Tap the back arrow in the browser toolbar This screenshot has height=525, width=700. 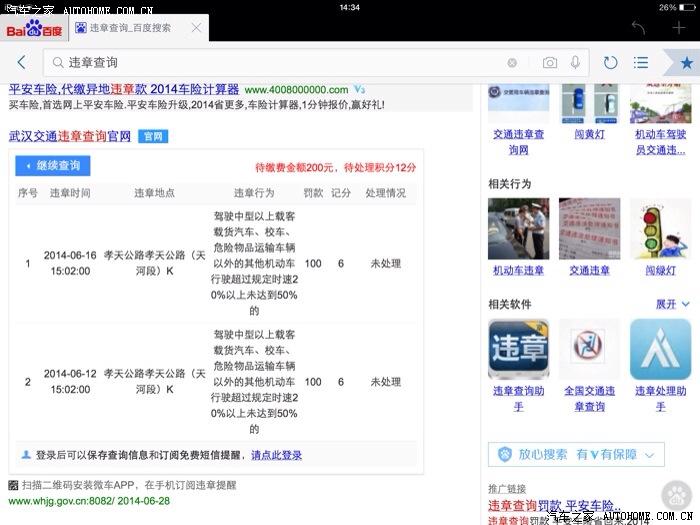[21, 62]
